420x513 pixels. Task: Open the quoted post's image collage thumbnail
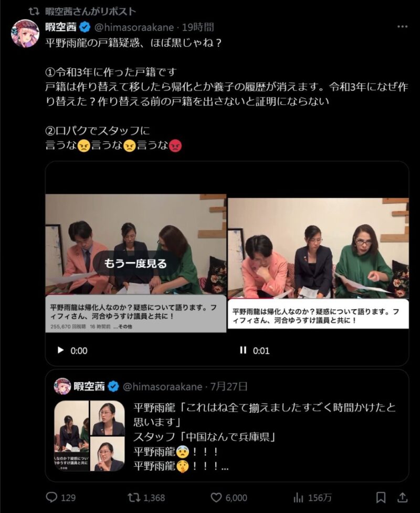pos(89,436)
